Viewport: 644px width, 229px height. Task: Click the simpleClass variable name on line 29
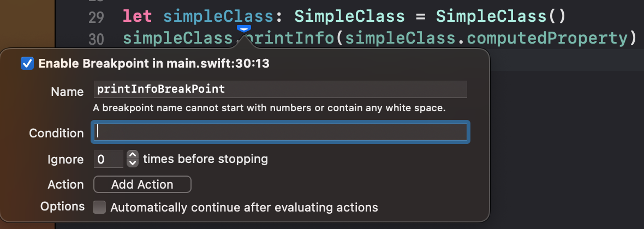[218, 16]
